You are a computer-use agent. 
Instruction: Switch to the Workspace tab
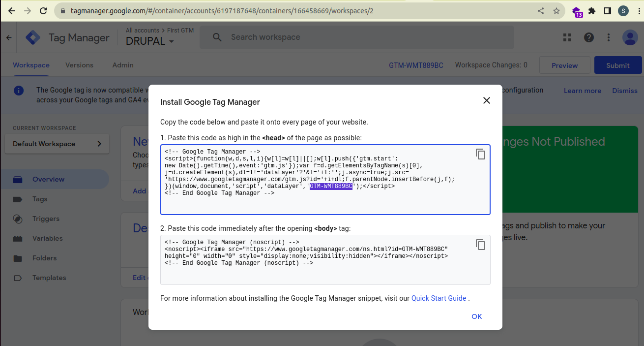click(31, 65)
